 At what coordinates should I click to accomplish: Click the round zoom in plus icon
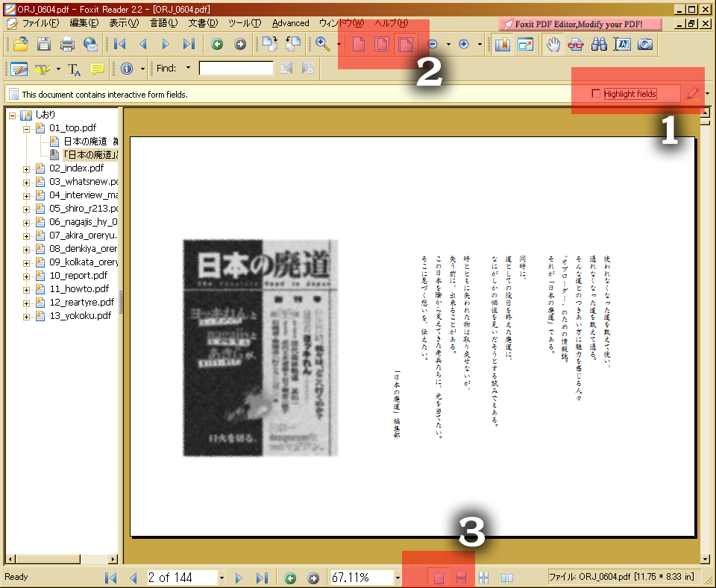(x=463, y=44)
